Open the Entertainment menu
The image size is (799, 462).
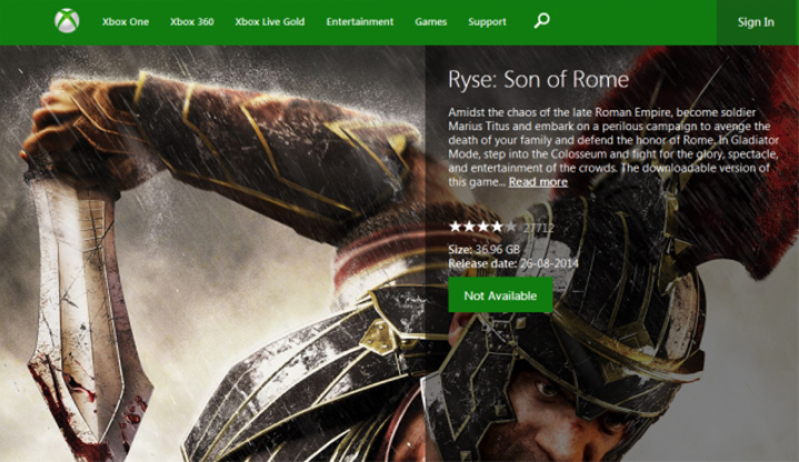click(x=360, y=22)
